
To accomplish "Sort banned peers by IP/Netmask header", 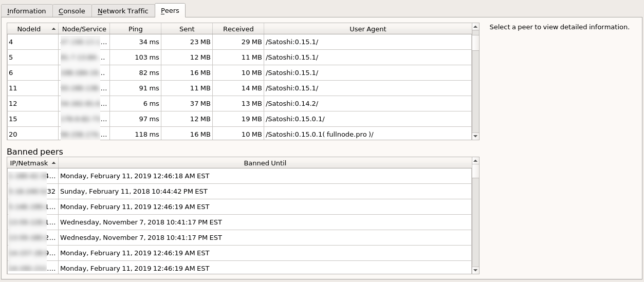I will [32, 163].
